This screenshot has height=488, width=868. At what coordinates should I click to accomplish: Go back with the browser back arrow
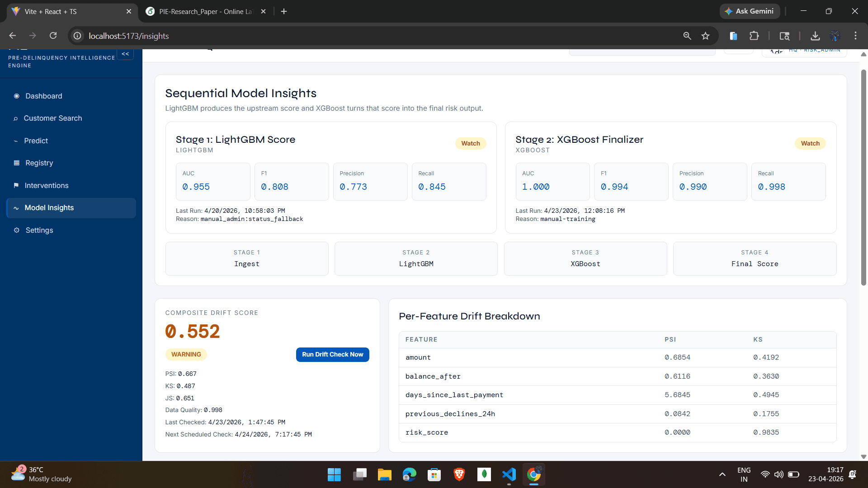[x=13, y=36]
